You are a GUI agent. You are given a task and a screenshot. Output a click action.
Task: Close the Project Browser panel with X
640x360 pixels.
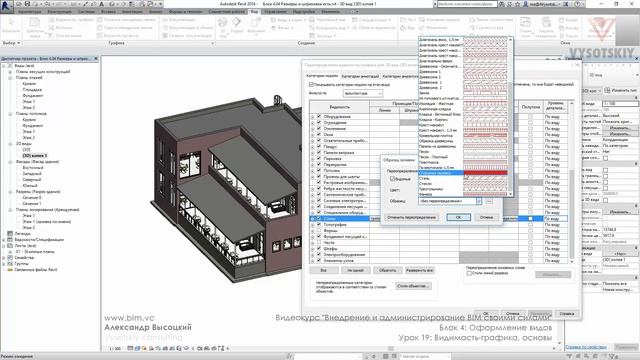96,59
